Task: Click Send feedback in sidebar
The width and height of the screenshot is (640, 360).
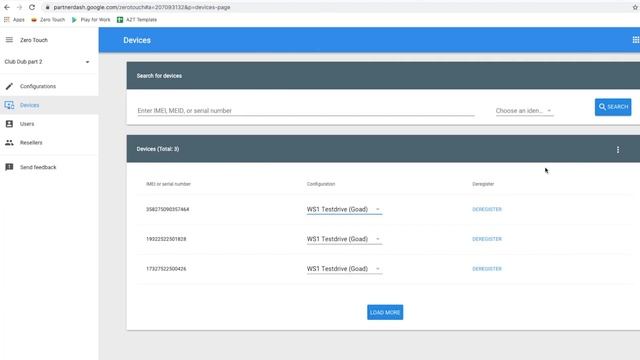Action: (38, 167)
